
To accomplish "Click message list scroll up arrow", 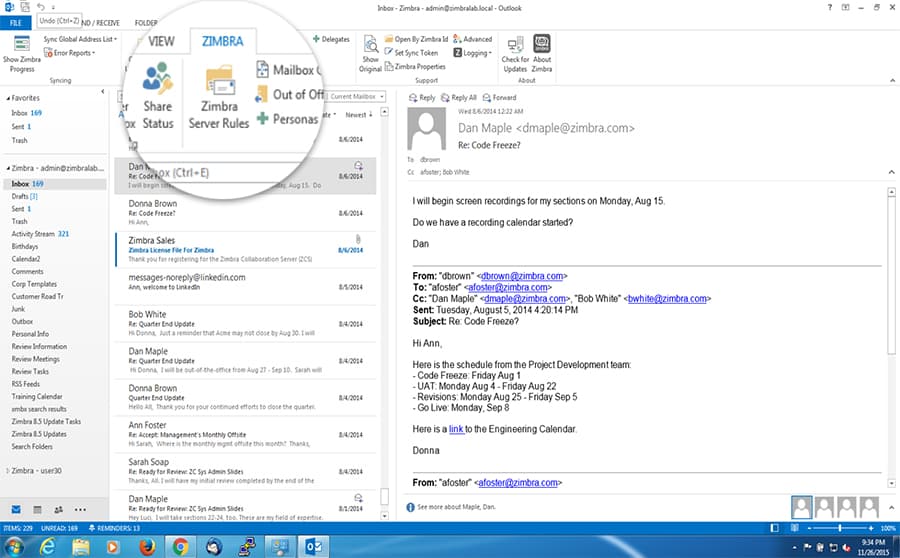I will [x=385, y=112].
